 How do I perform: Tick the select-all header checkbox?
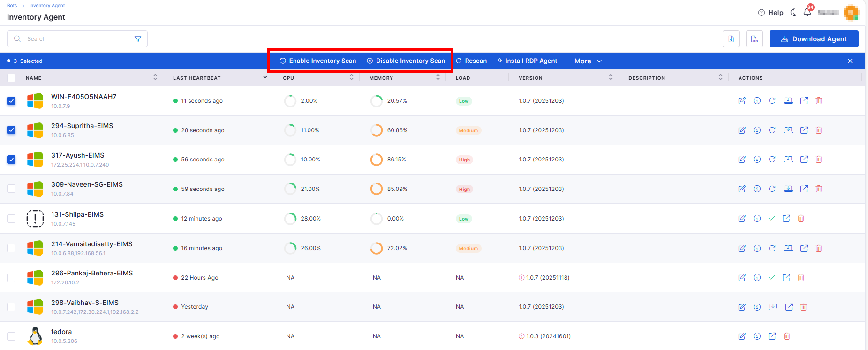click(x=11, y=78)
